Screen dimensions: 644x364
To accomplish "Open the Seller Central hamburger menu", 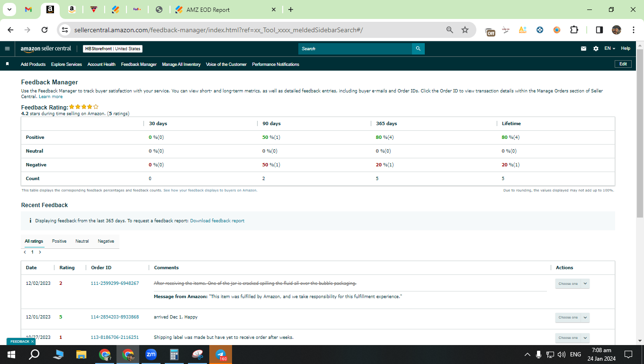I will click(x=7, y=48).
